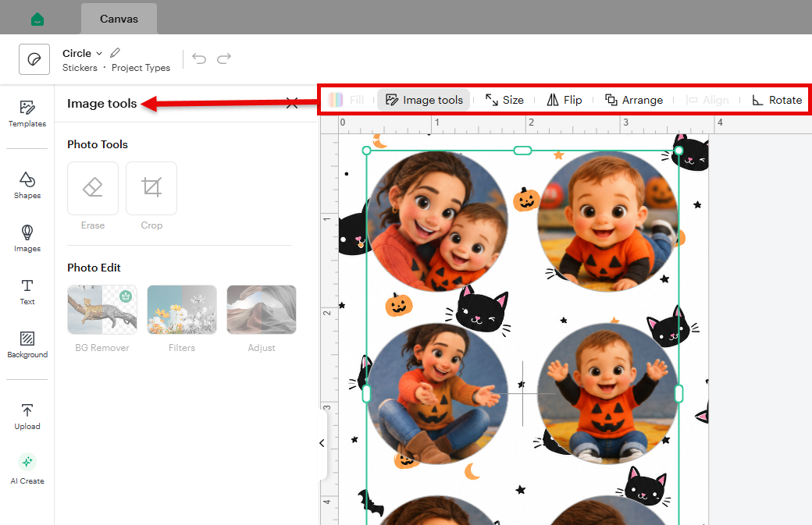
Task: Click the sticker project type icon button
Action: coord(34,59)
